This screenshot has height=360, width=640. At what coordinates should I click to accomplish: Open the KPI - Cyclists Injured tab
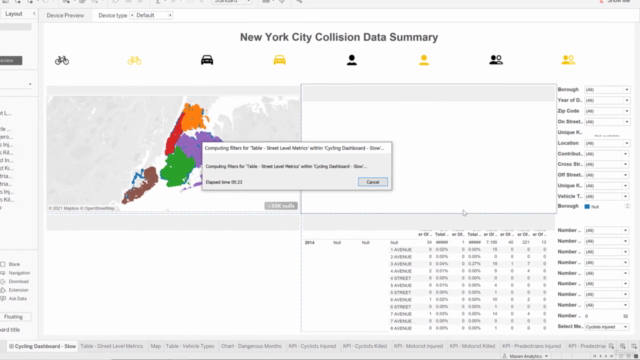click(x=312, y=346)
